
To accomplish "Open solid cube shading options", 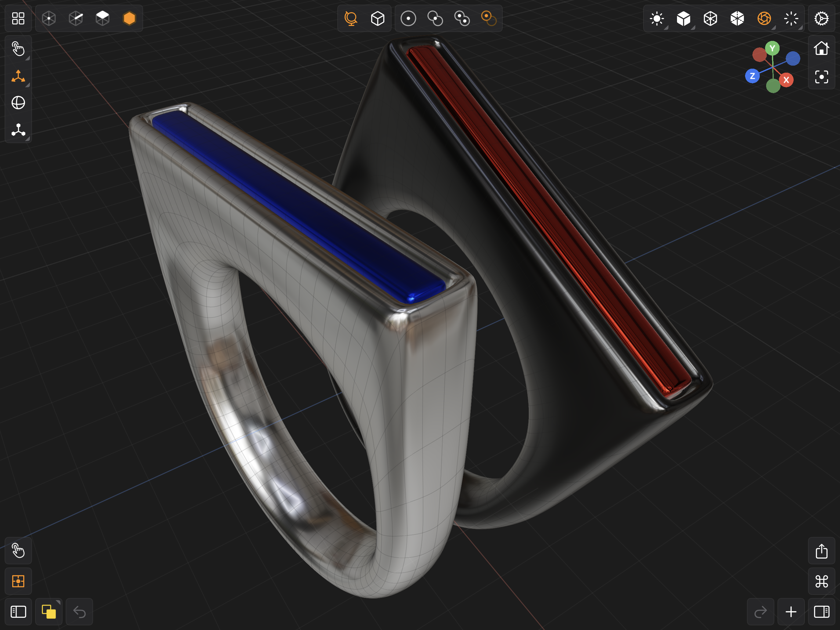I will (683, 18).
